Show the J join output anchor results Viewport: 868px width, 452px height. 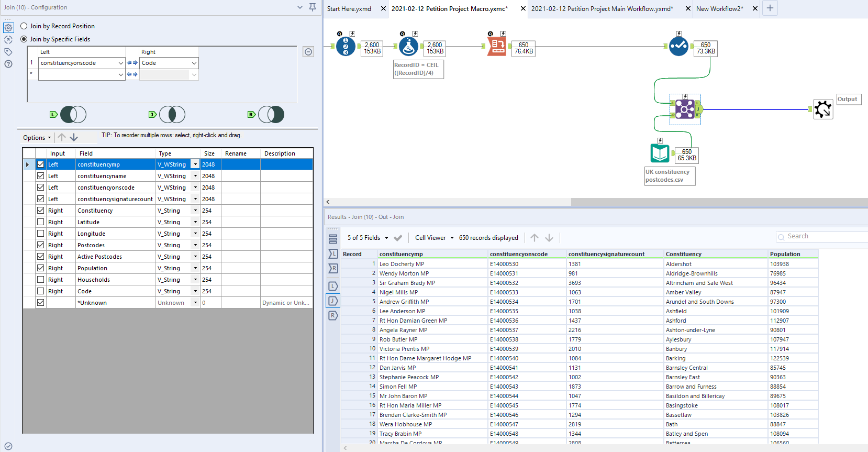point(333,301)
